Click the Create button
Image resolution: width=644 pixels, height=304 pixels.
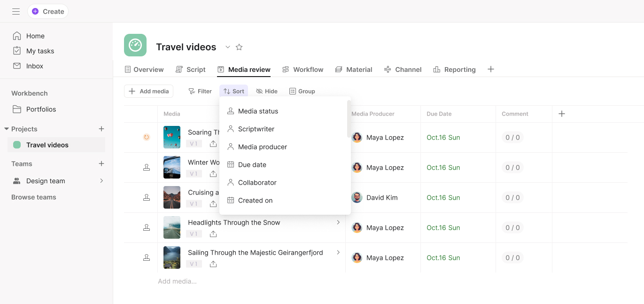tap(48, 11)
